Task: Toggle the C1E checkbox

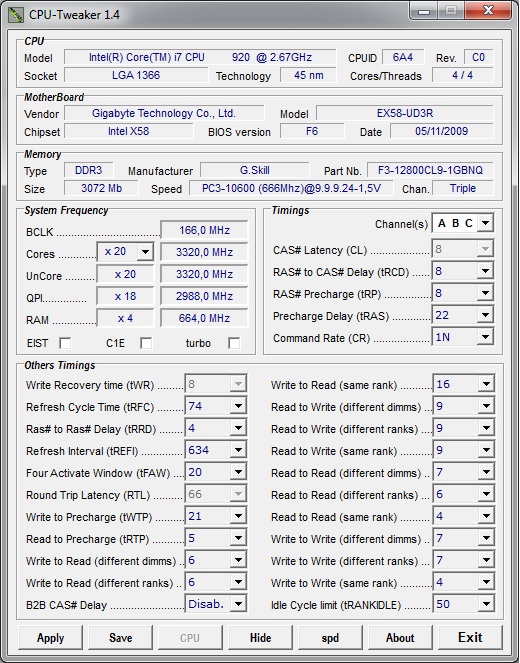Action: (x=146, y=343)
